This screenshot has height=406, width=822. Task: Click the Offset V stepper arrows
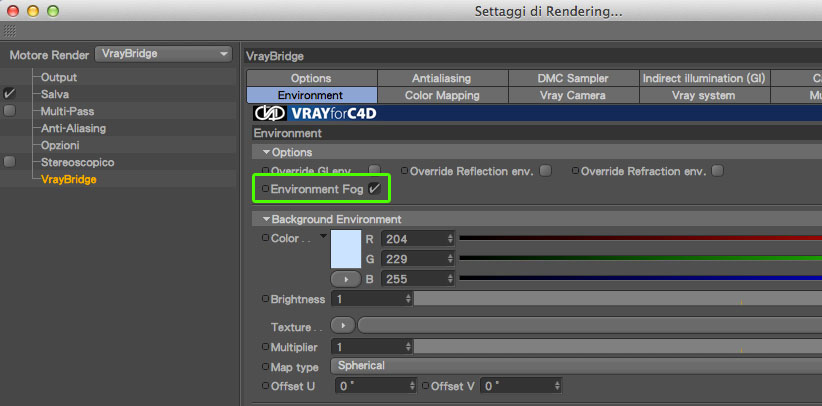(x=558, y=386)
